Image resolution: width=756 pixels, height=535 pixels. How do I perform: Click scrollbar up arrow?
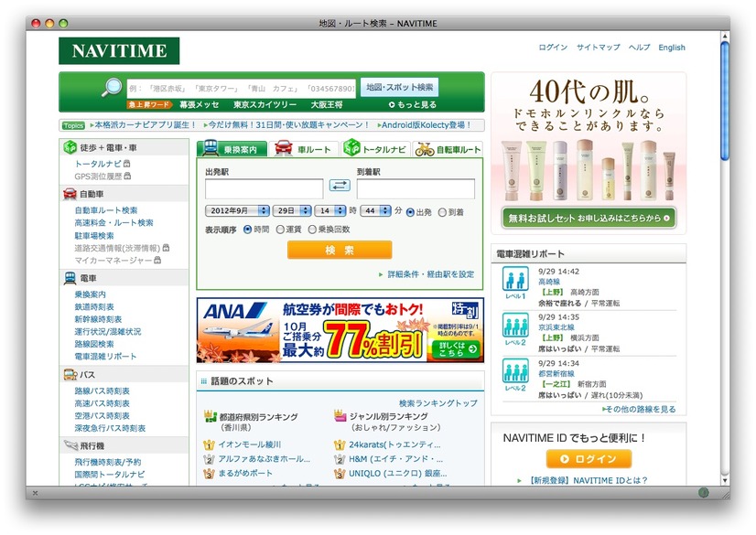tap(725, 36)
